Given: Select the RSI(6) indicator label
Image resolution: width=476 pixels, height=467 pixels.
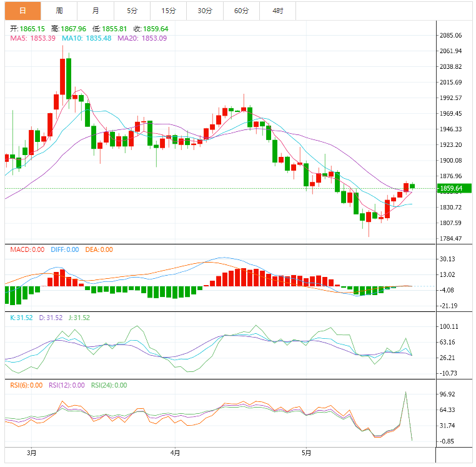Looking at the screenshot, I should 26,385.
